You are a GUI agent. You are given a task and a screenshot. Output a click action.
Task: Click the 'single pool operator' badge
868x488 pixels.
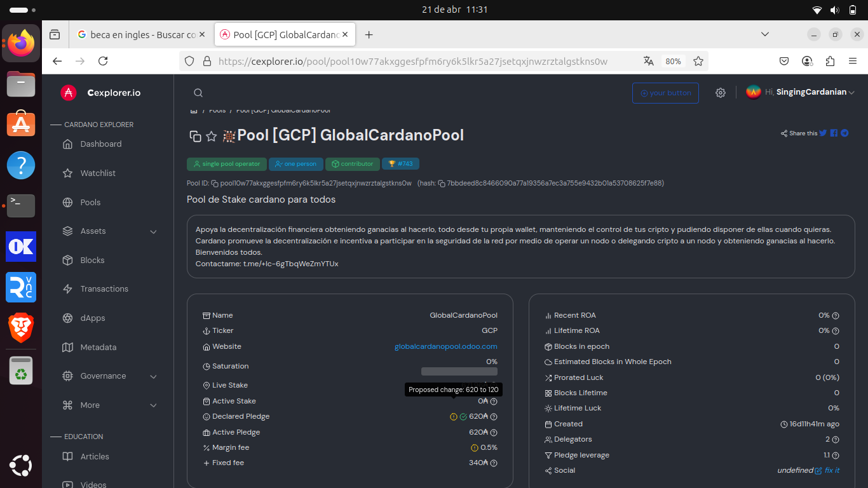point(226,164)
